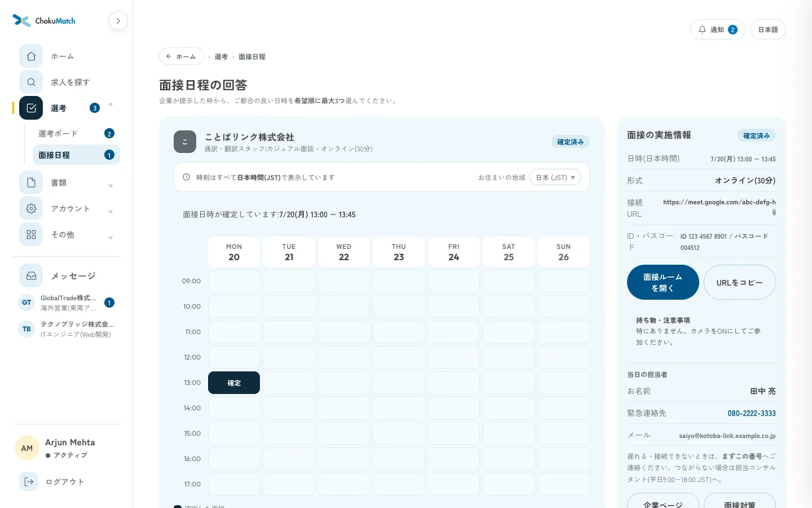
Task: Click the 面接ルームを開く button
Action: tap(663, 282)
